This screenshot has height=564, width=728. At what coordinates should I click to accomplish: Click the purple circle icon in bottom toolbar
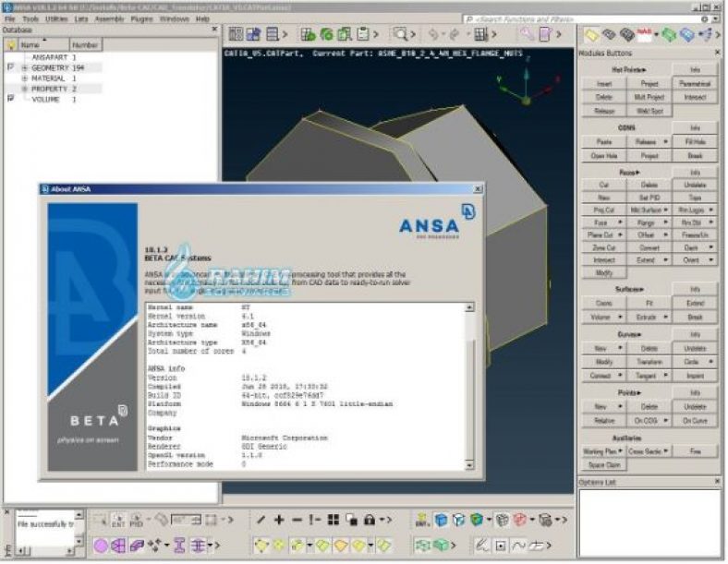pyautogui.click(x=101, y=546)
